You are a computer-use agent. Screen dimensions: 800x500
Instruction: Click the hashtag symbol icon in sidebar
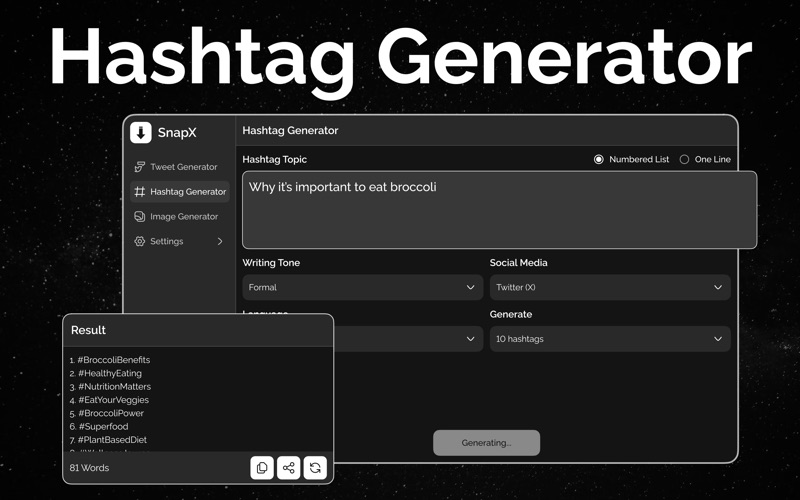[139, 192]
